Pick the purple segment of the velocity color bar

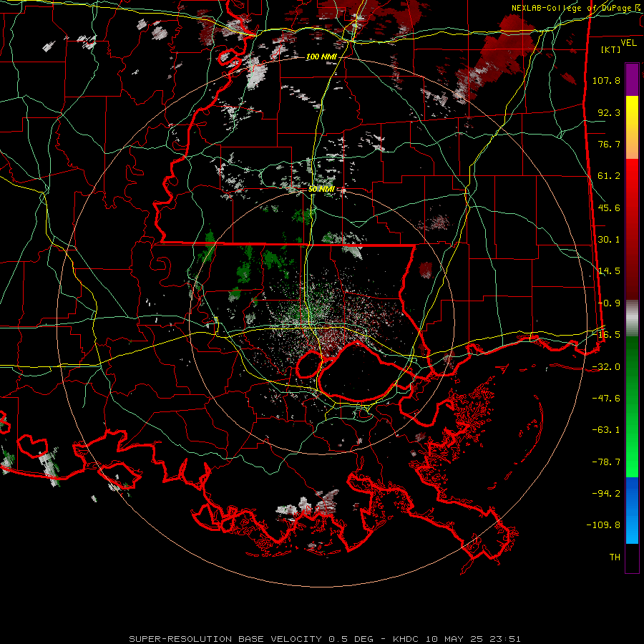click(632, 79)
